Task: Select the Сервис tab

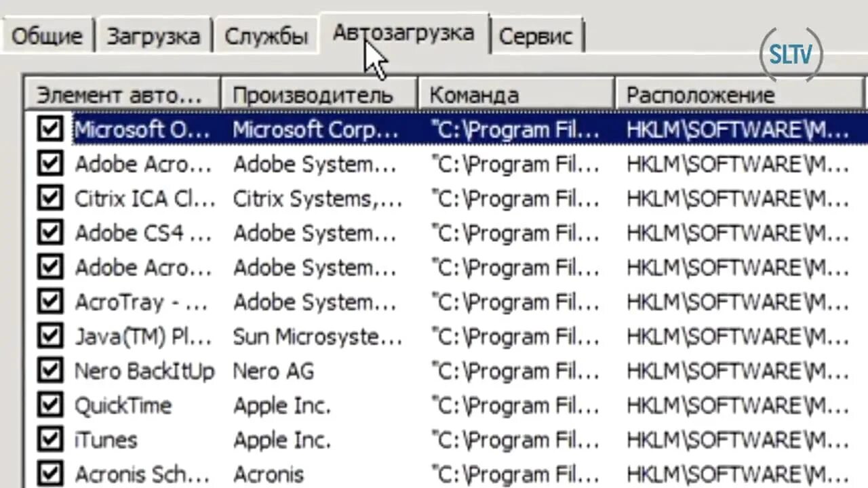Action: (x=536, y=36)
